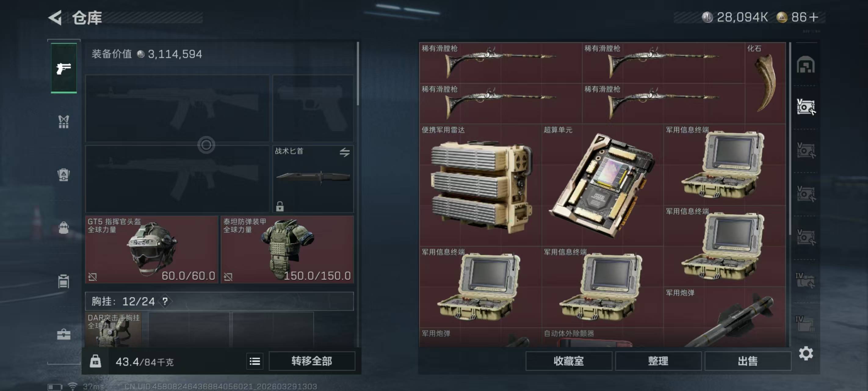Open the chest rig category icon
The height and width of the screenshot is (391, 868).
tap(64, 122)
